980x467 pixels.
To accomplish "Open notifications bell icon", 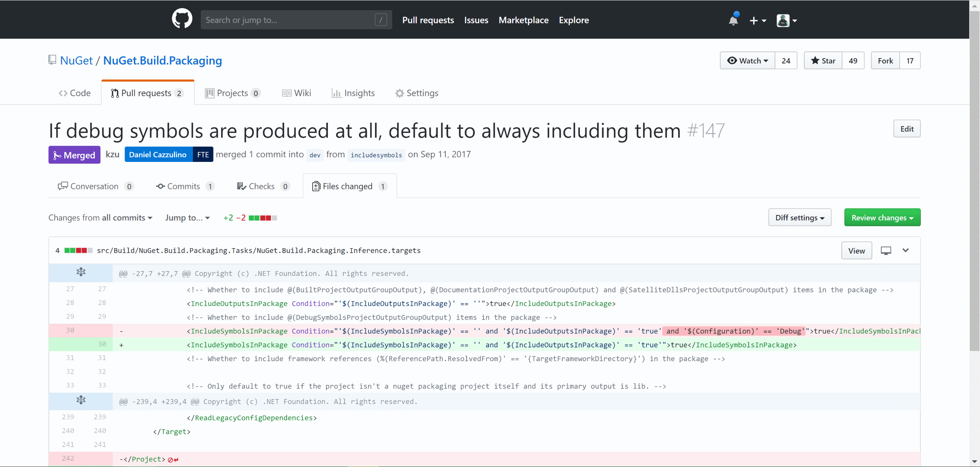I will coord(733,20).
